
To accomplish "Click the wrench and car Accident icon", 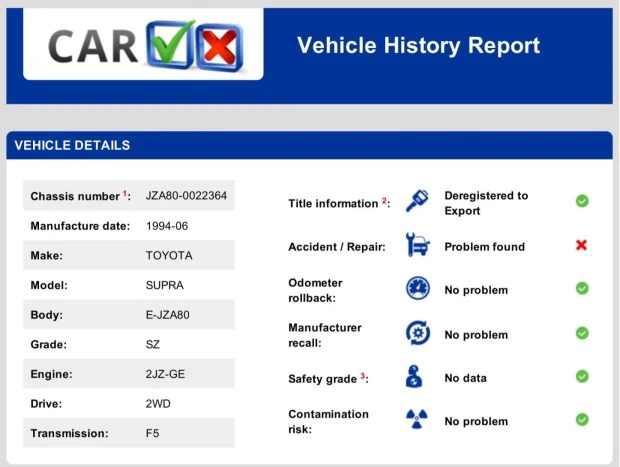I will [x=418, y=245].
